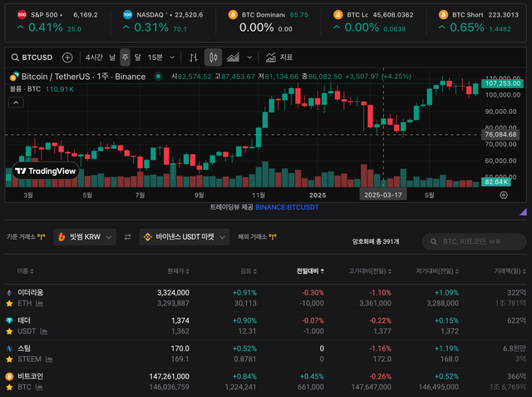Viewport: 532px width, 397px height.
Task: Collapse the chart legend with caret button
Action: [x=16, y=102]
